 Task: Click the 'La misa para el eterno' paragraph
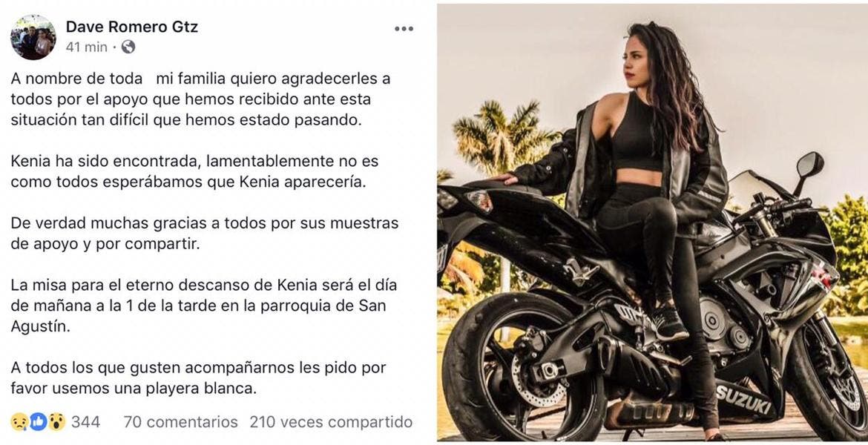pos(204,306)
